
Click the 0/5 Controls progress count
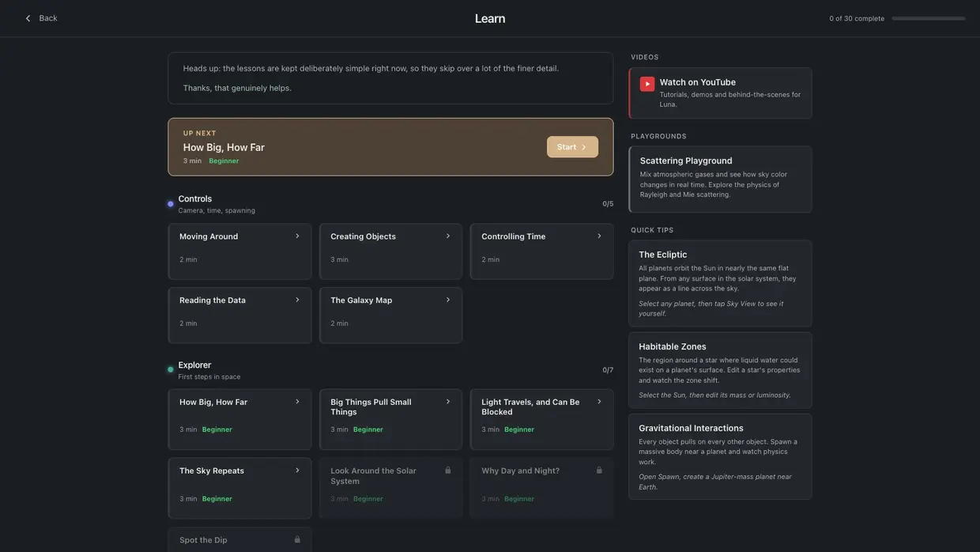608,204
